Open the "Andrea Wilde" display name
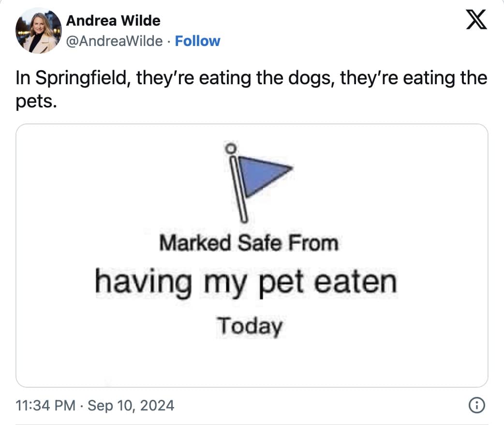 click(113, 21)
